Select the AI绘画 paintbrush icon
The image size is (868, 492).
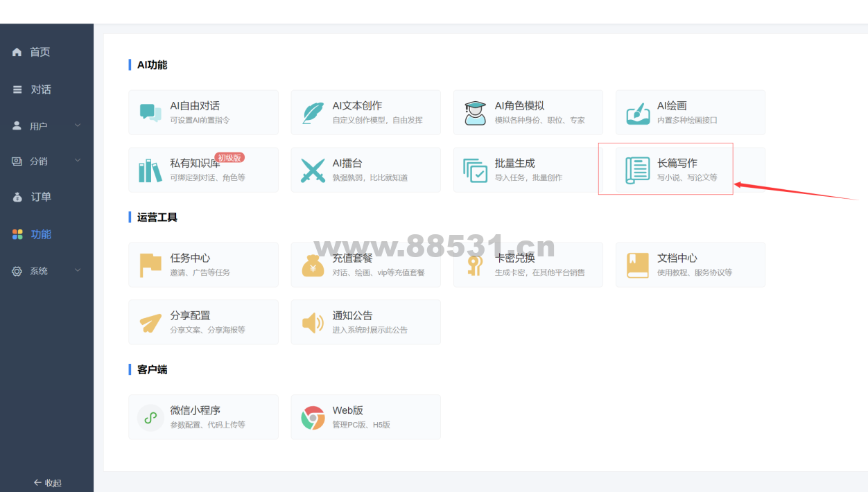637,113
